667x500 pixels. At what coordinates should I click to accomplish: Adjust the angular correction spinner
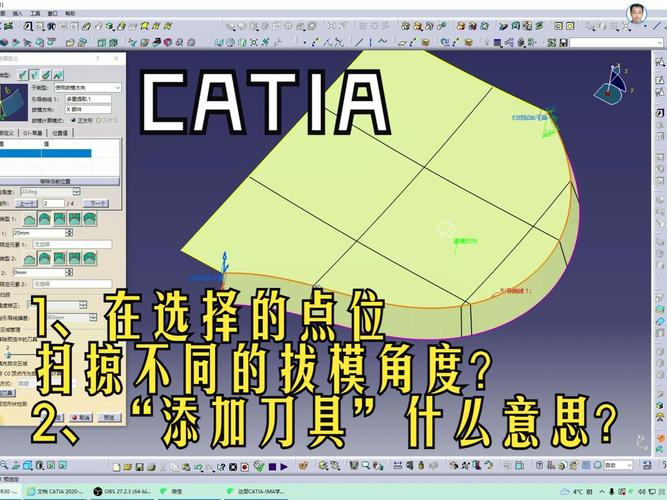(83, 305)
